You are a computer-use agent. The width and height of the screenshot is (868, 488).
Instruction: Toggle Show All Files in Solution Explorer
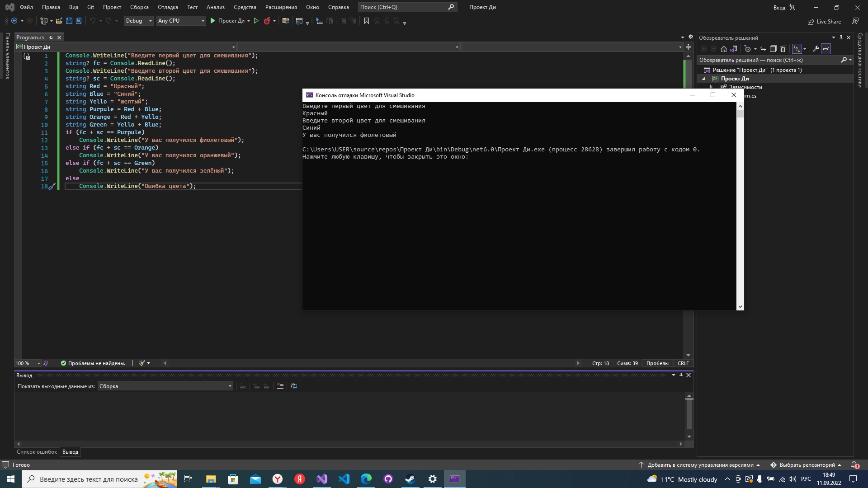783,49
